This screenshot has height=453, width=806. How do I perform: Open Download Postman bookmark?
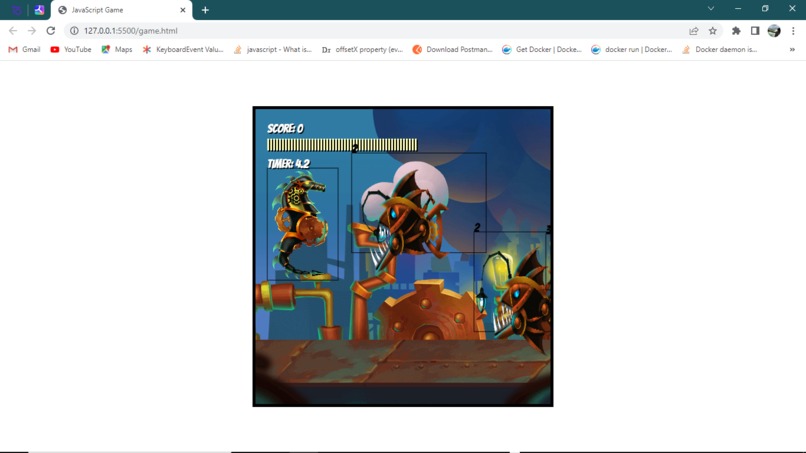click(x=452, y=49)
